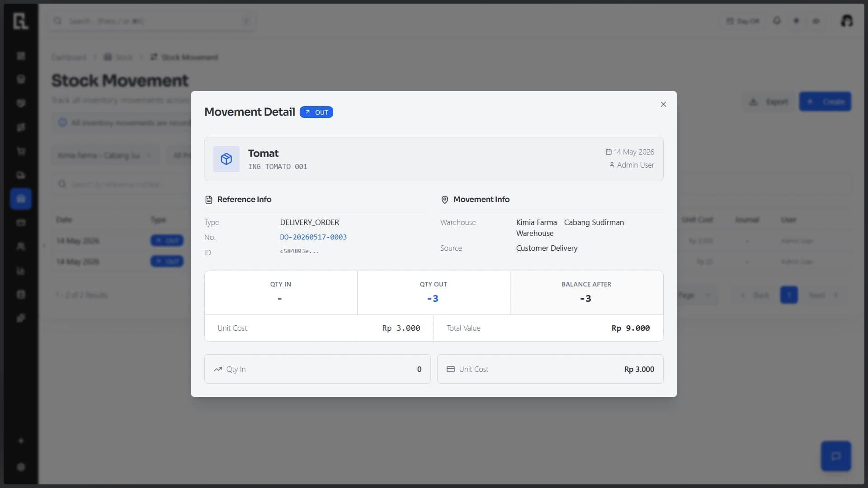Click the DELIVERY_ORDER type value
Viewport: 868px width, 488px height.
[x=310, y=222]
